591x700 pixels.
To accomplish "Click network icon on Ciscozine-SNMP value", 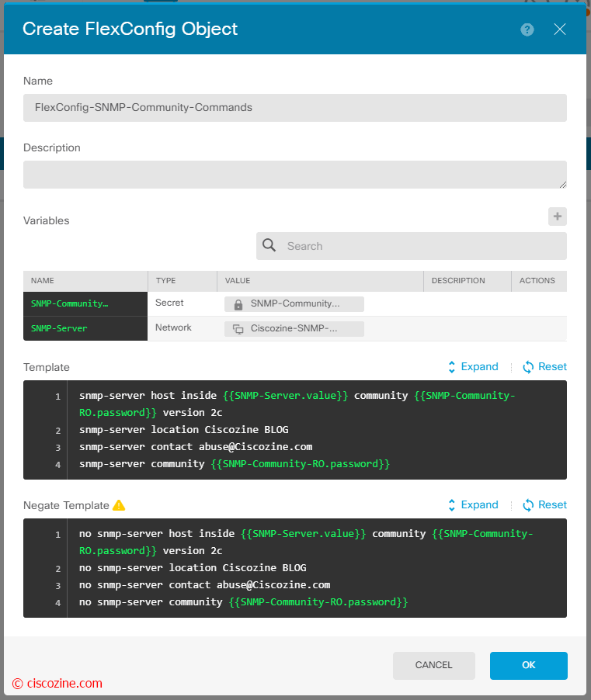I will (x=238, y=330).
